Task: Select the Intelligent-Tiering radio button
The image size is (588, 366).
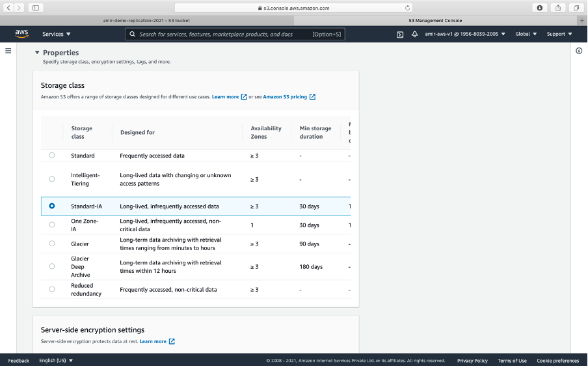Action: point(52,179)
